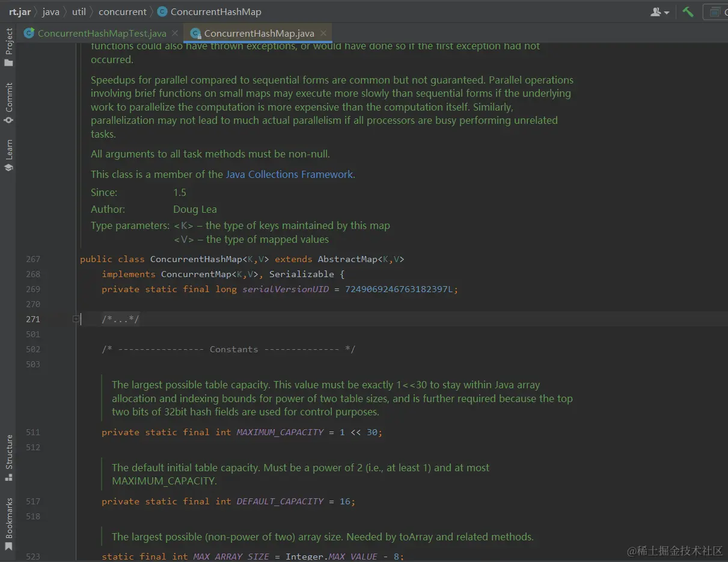Click the Since value 1.5
728x562 pixels.
tap(180, 192)
